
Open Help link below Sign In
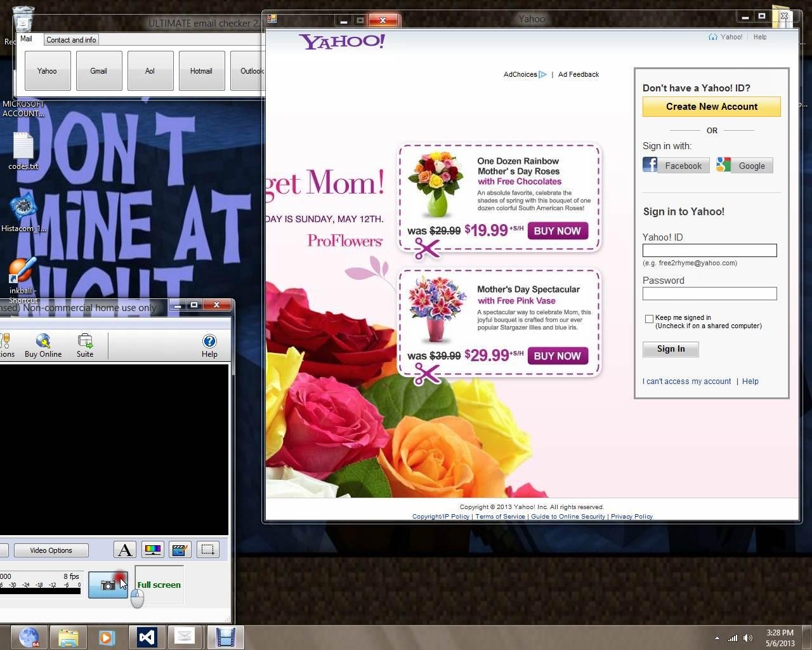coord(750,381)
